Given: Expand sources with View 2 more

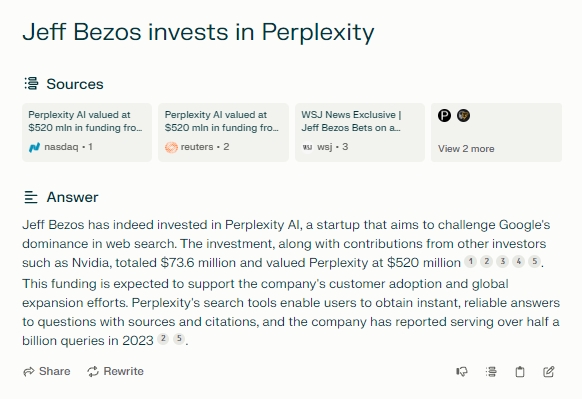Looking at the screenshot, I should [496, 132].
